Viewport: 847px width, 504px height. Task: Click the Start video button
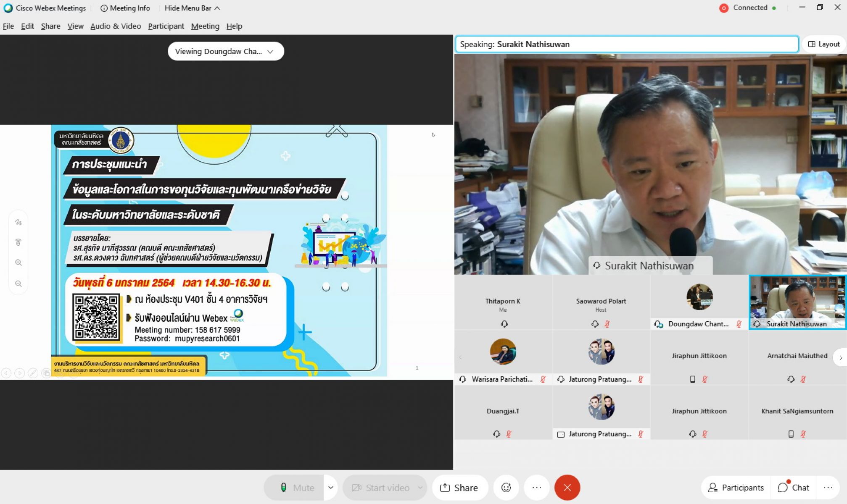tap(380, 488)
